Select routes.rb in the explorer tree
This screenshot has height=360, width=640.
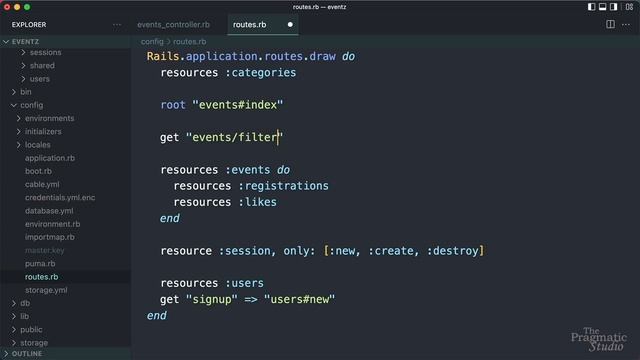41,277
